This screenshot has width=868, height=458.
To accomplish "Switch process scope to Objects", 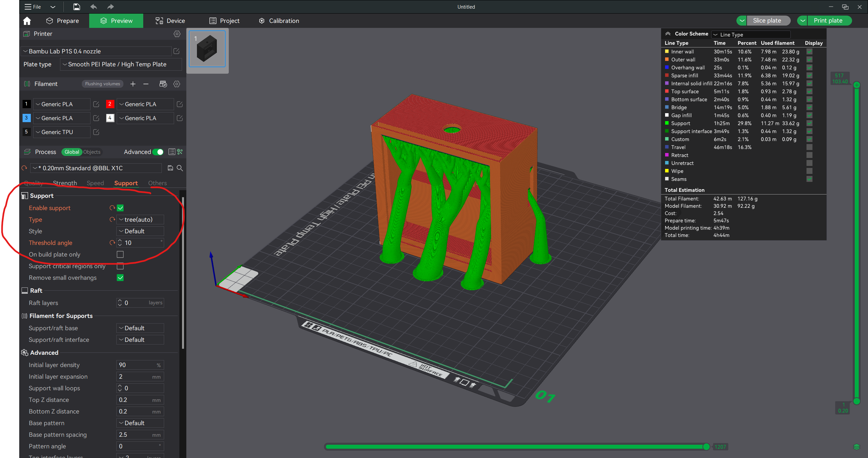I will [x=92, y=152].
